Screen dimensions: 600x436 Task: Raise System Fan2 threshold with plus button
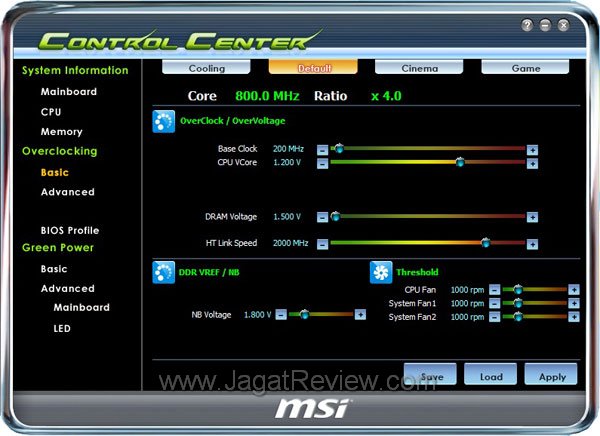coord(574,317)
